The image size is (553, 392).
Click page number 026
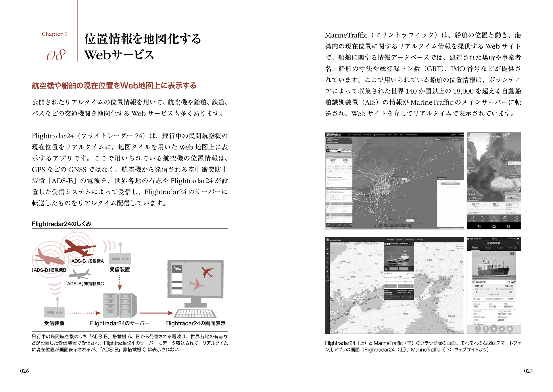tap(24, 371)
